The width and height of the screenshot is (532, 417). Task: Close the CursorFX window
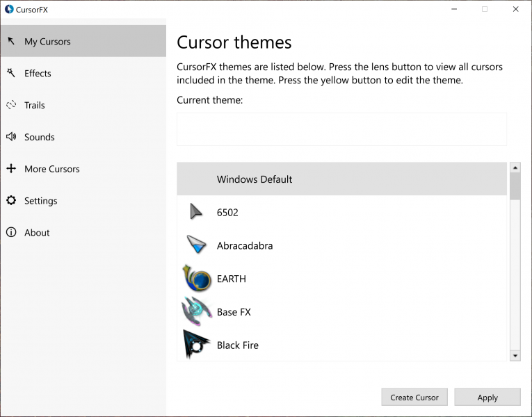coord(515,9)
